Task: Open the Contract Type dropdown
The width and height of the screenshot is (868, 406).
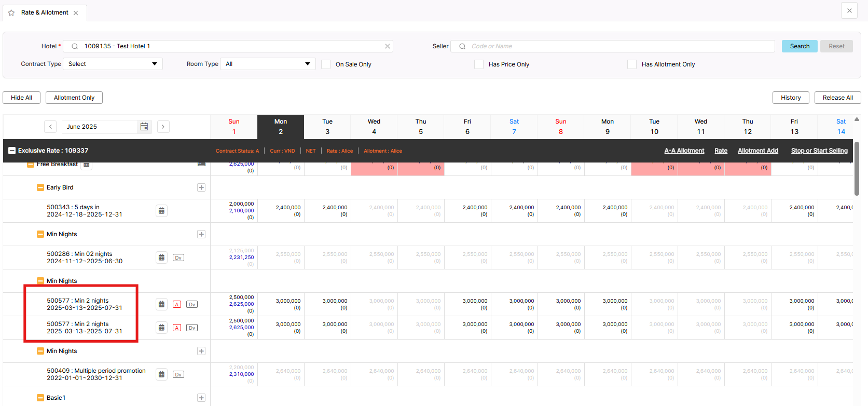Action: 113,64
